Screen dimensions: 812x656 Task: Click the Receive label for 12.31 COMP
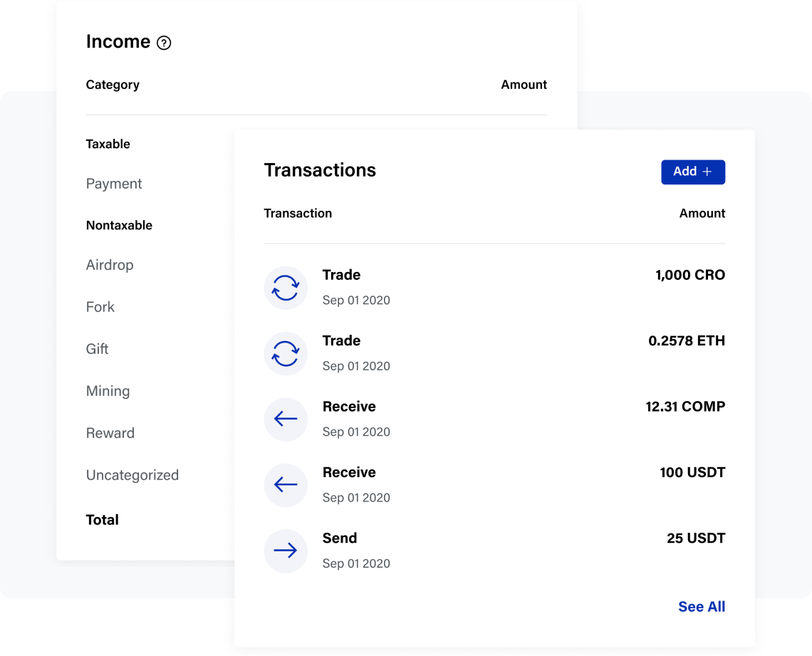349,407
